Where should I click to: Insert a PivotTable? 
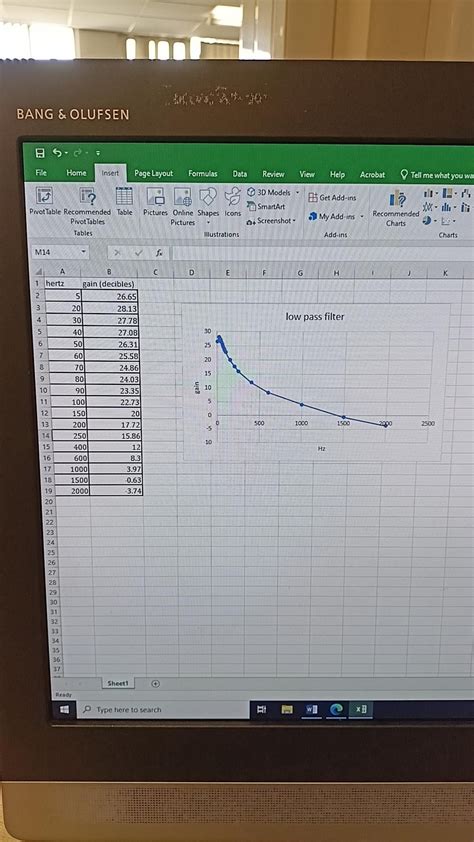tap(45, 203)
